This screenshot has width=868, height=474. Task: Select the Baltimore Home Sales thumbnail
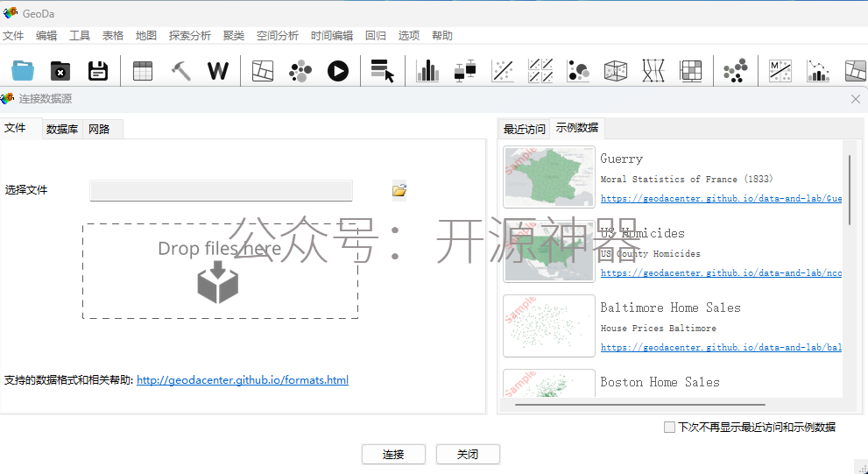548,326
